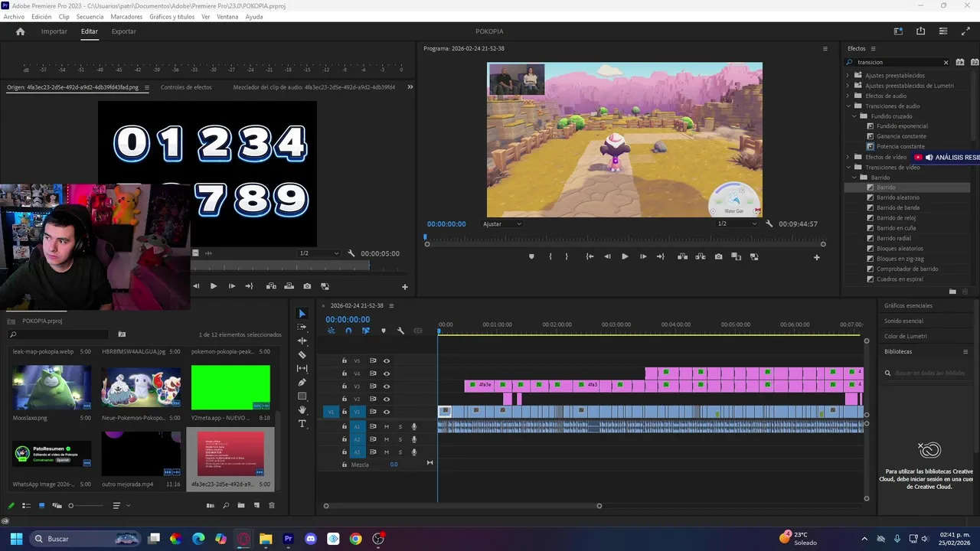This screenshot has height=551, width=980.
Task: Open Home screen icon
Action: pyautogui.click(x=21, y=31)
